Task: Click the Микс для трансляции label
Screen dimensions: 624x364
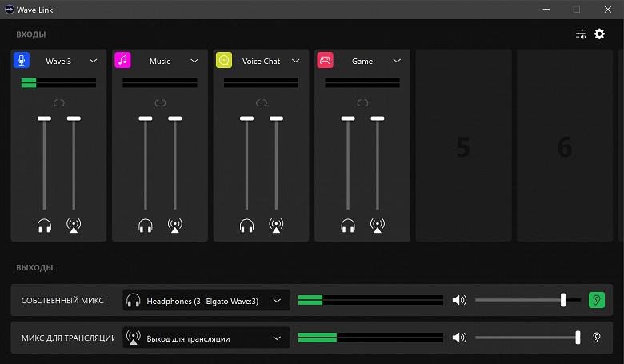Action: click(x=68, y=338)
